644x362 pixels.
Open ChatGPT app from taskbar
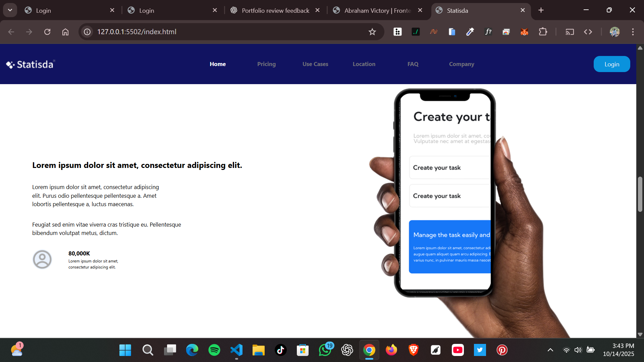347,350
